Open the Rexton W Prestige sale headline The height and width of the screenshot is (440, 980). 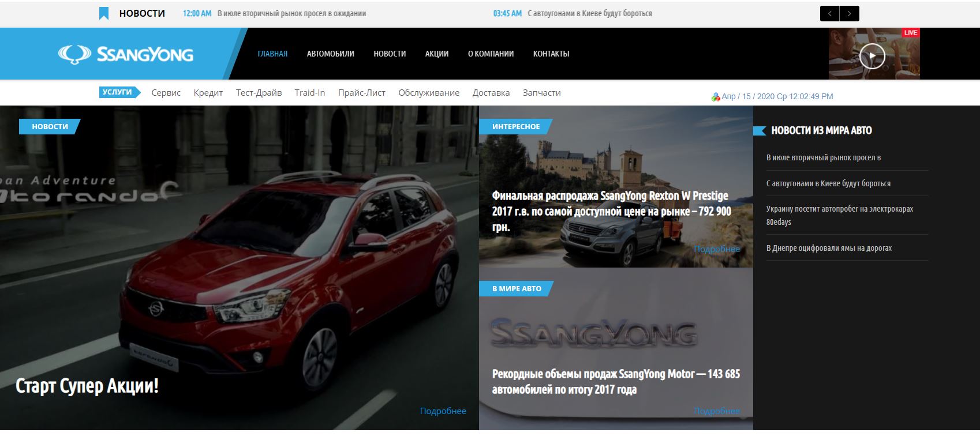pyautogui.click(x=612, y=211)
